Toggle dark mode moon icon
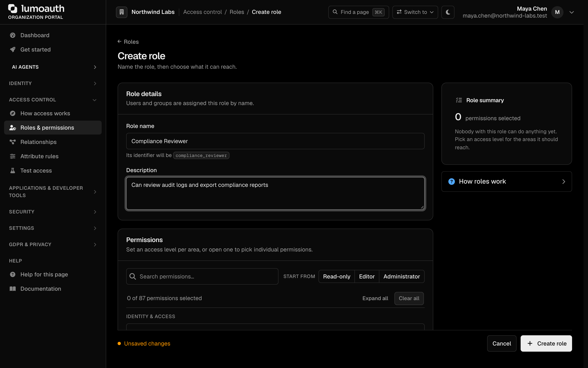This screenshot has width=588, height=368. (448, 12)
